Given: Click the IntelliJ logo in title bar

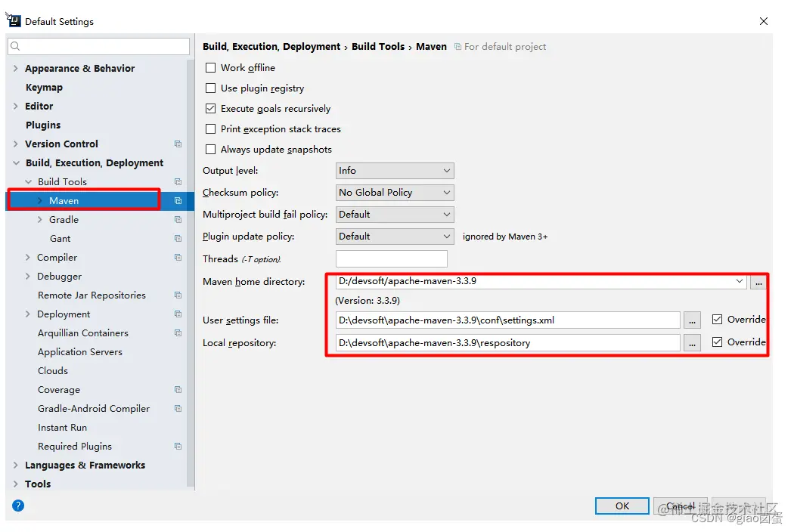Looking at the screenshot, I should pyautogui.click(x=14, y=20).
